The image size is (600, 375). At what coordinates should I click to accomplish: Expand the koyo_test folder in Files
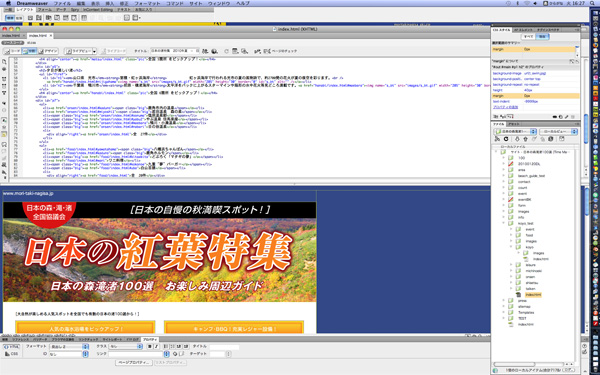[x=504, y=223]
